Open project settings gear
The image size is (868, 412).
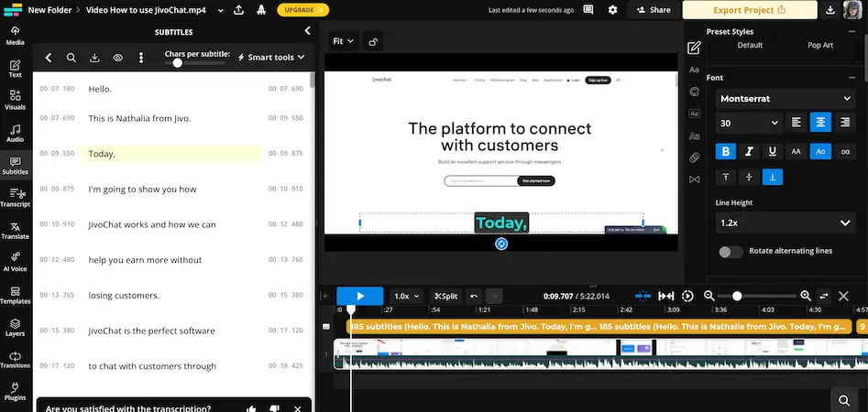(x=613, y=10)
